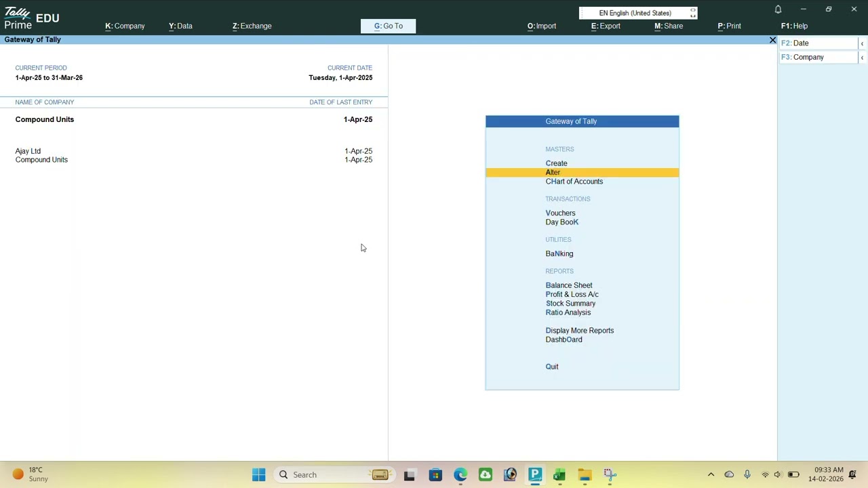Image resolution: width=868 pixels, height=488 pixels.
Task: Open Profit & Loss A/c report
Action: click(x=572, y=294)
